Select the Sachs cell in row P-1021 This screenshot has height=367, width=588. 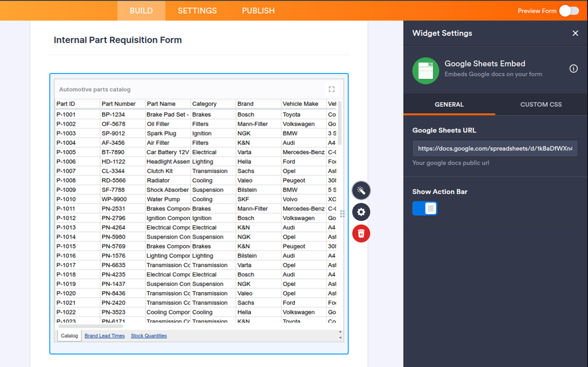[x=258, y=303]
